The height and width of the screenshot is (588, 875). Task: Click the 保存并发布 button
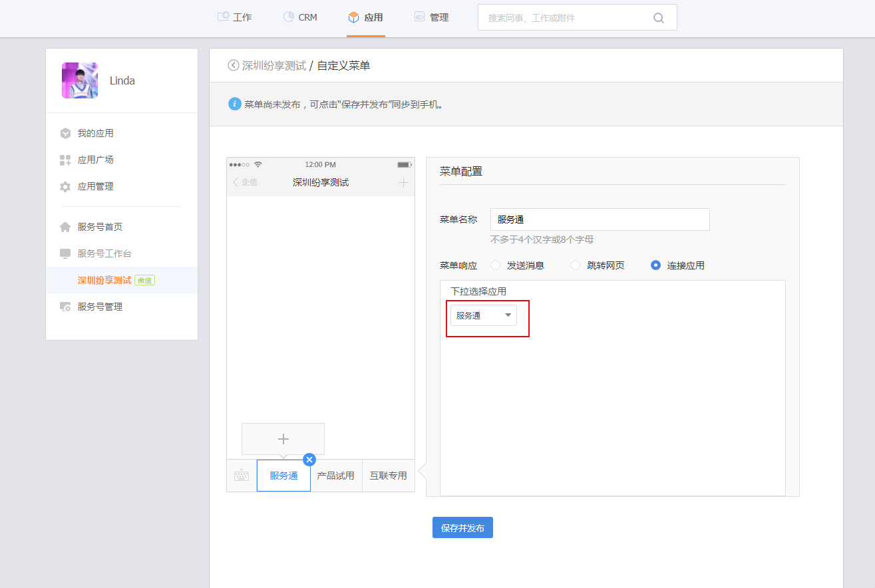462,527
